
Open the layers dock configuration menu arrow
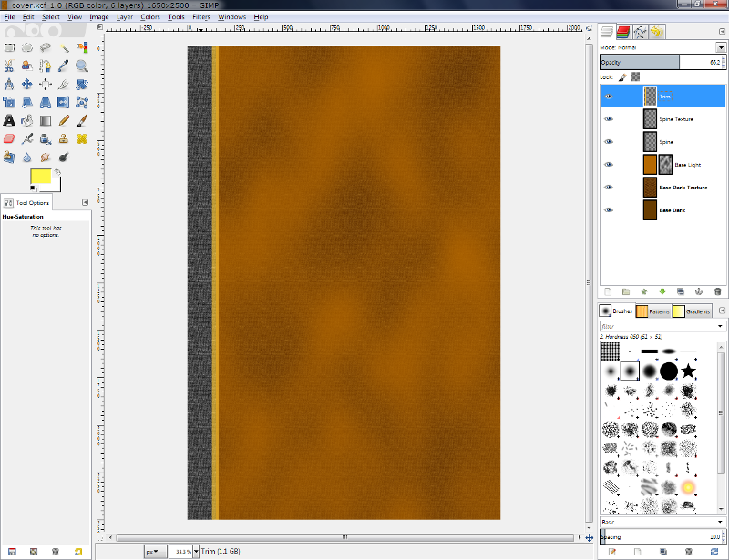pyautogui.click(x=722, y=31)
